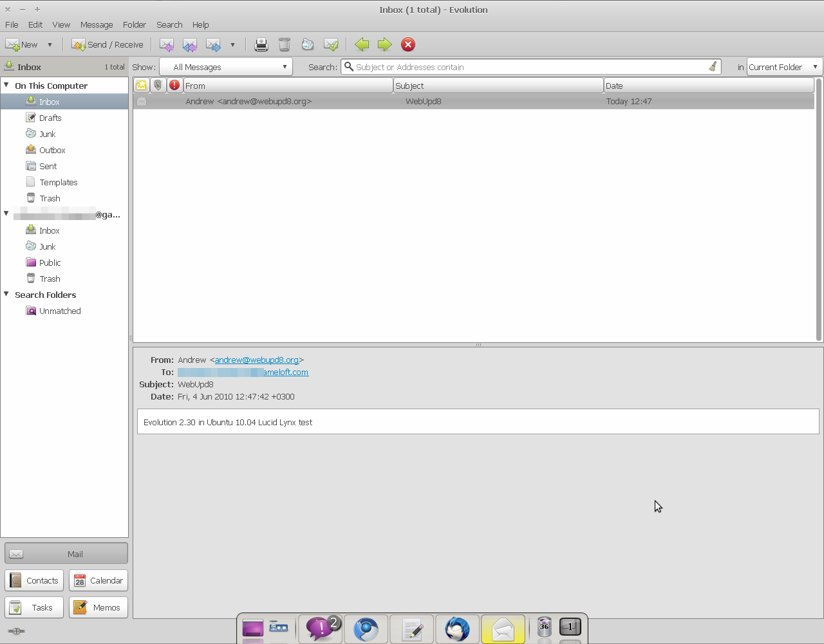Open the Forward options dropdown arrow
The width and height of the screenshot is (824, 644).
(x=232, y=44)
